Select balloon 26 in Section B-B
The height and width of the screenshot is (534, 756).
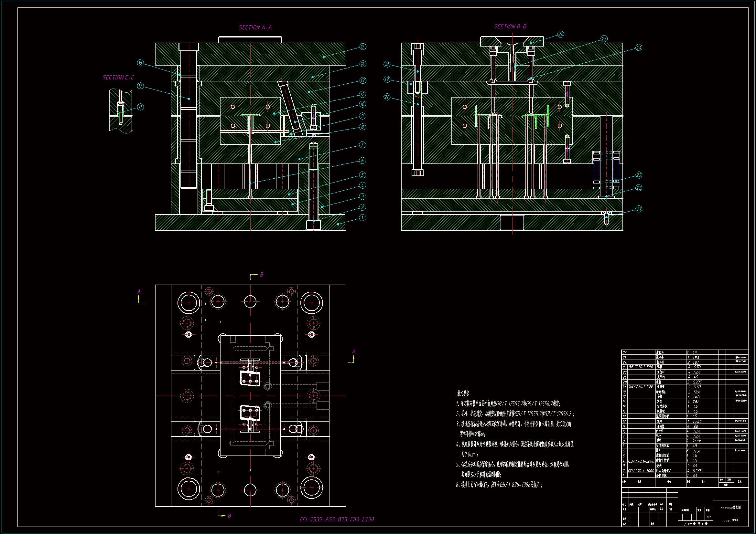pyautogui.click(x=560, y=34)
